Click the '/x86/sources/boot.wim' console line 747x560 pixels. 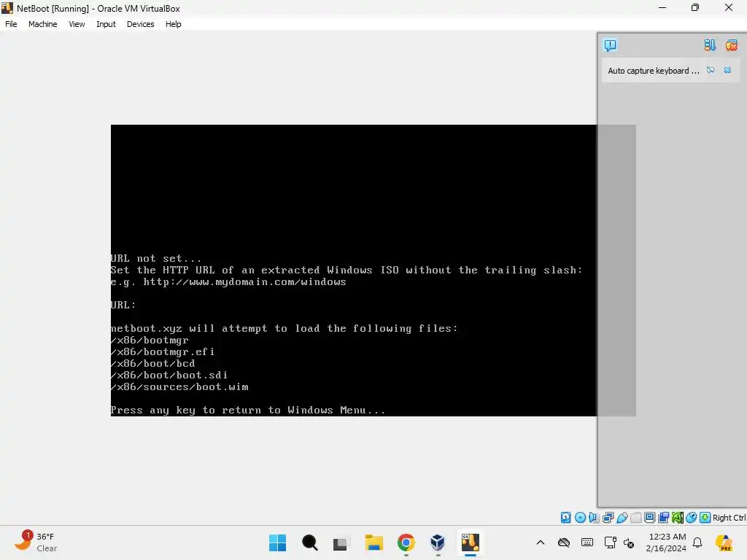click(179, 386)
